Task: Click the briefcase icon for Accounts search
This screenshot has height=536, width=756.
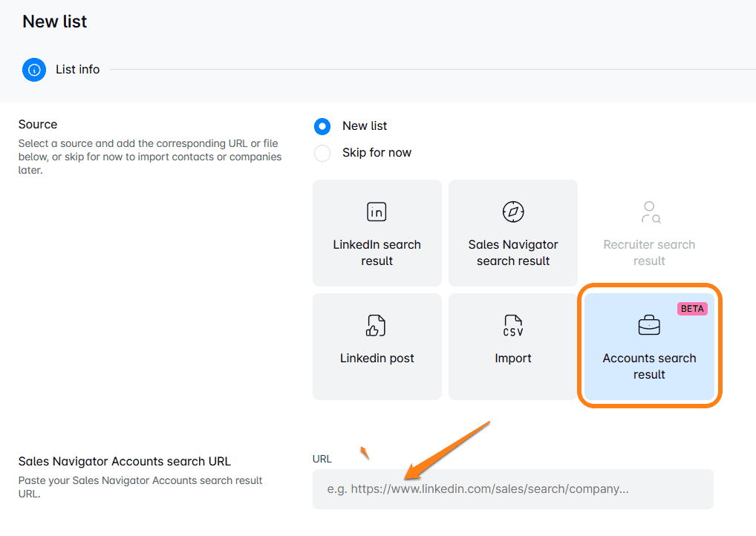Action: click(x=649, y=325)
